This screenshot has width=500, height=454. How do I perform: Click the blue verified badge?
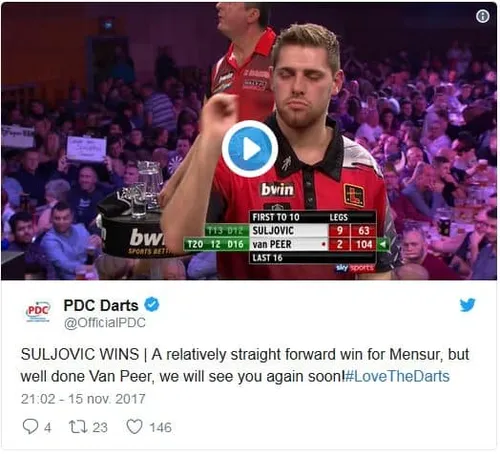(152, 304)
